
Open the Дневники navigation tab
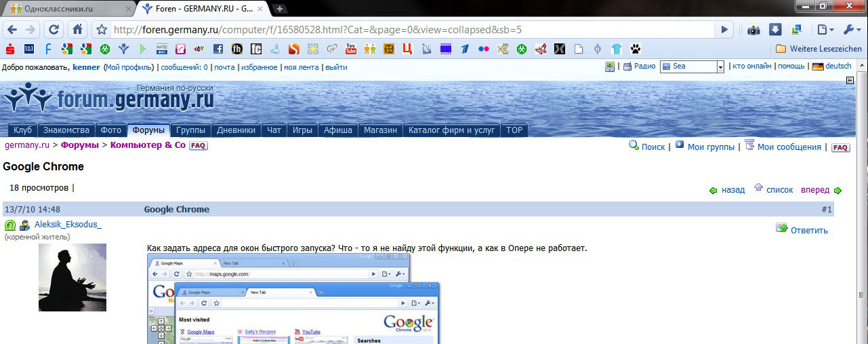[236, 130]
